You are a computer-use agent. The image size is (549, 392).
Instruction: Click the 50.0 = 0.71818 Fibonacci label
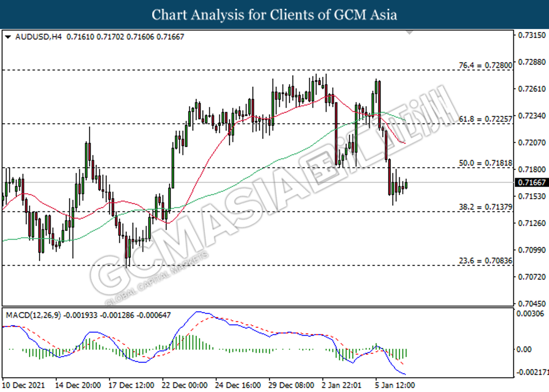[x=485, y=163]
